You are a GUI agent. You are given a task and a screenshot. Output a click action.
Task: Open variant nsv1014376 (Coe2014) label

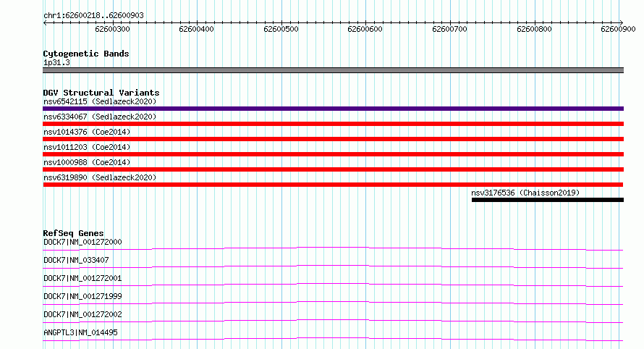(x=87, y=132)
